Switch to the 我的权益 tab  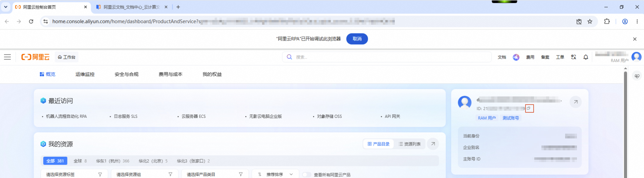pos(212,74)
